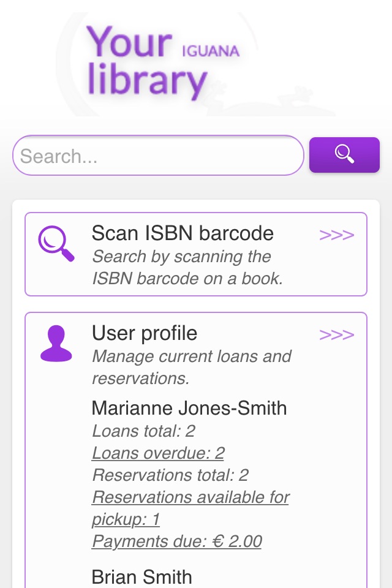Open the User profile heading

pos(145,333)
